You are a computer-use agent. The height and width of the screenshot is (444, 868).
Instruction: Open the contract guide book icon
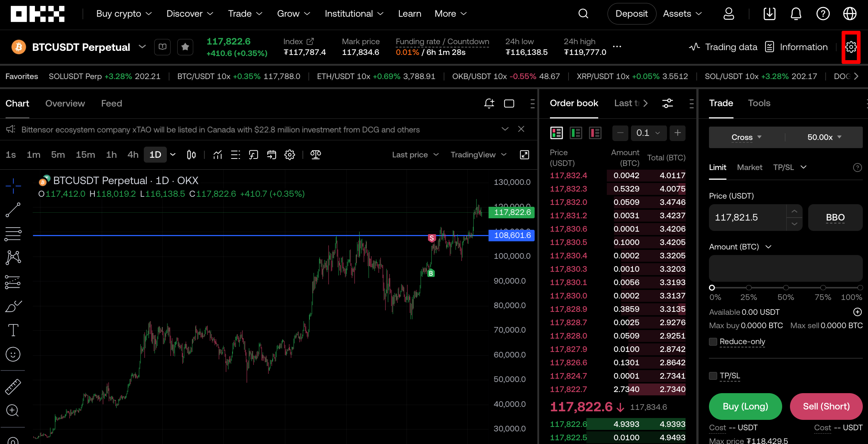coord(162,47)
